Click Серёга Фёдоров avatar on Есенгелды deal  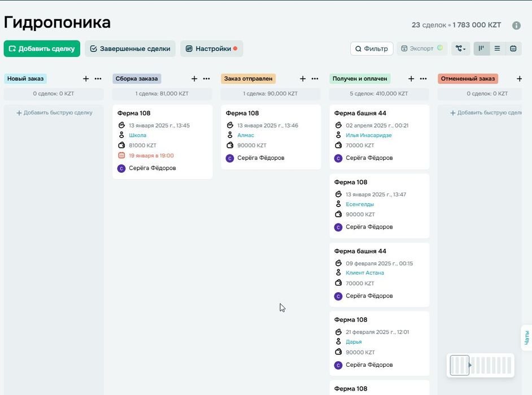(x=338, y=227)
